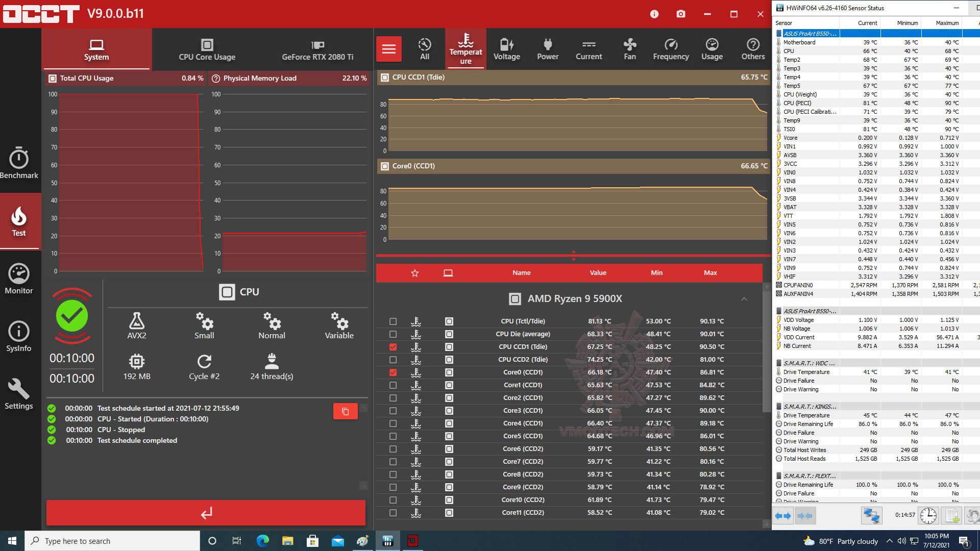Copy the test log with red button
This screenshot has width=980, height=551.
click(x=345, y=411)
